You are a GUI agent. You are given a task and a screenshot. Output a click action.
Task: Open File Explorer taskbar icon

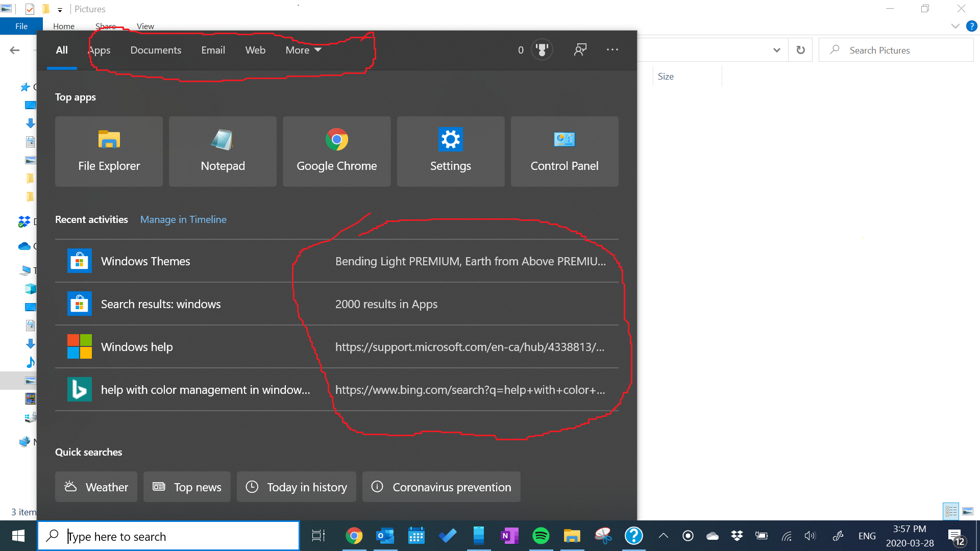pyautogui.click(x=572, y=536)
